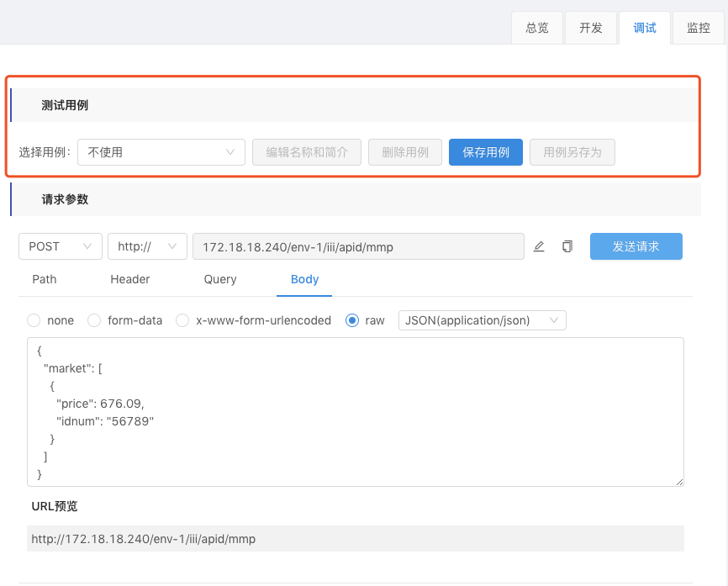Choose the form-data radio option

tap(94, 320)
